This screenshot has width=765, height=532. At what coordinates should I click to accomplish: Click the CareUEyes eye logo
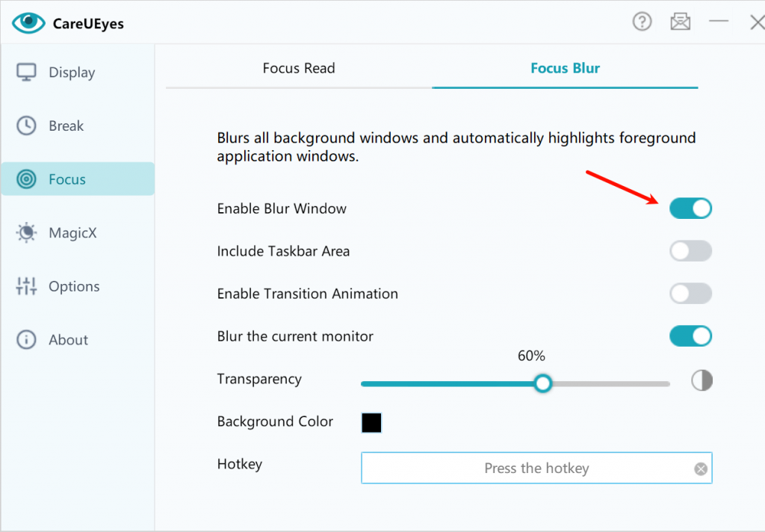coord(28,23)
